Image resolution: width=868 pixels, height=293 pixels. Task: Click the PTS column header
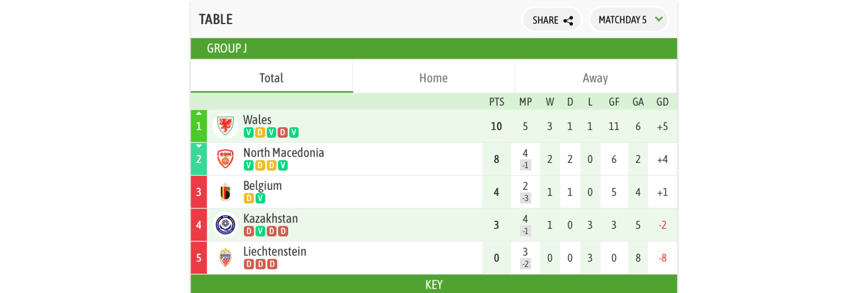[x=497, y=102]
